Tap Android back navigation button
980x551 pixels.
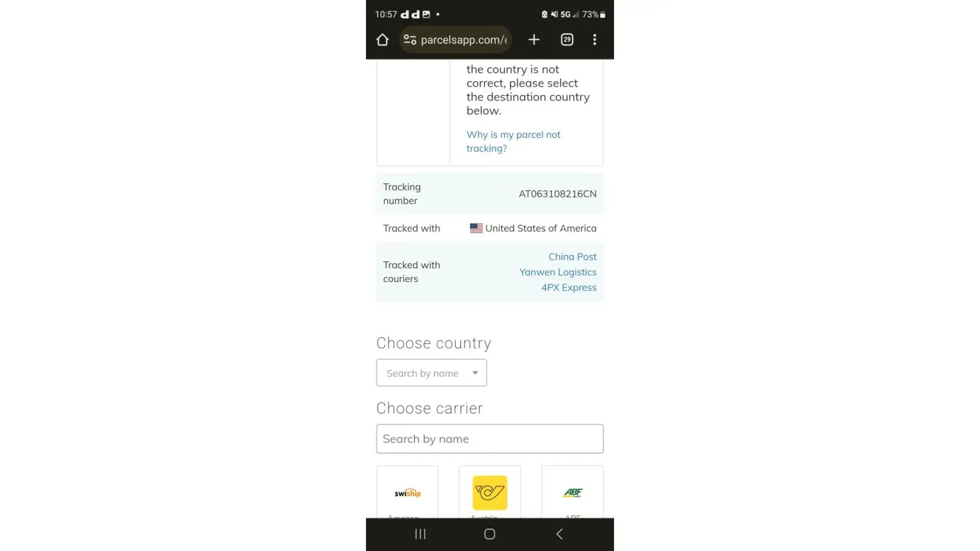click(559, 534)
